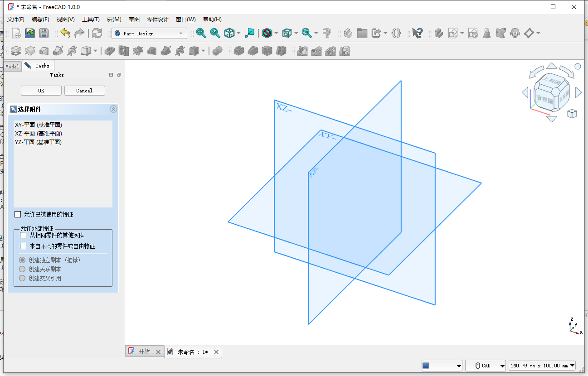Open the Part Design workbench dropdown

coord(150,34)
